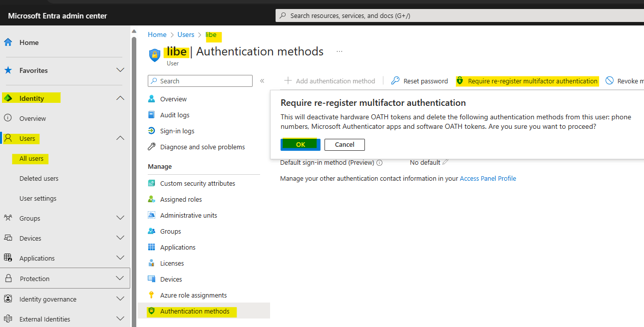Select Devices in the Manage list
644x327 pixels.
coord(171,279)
